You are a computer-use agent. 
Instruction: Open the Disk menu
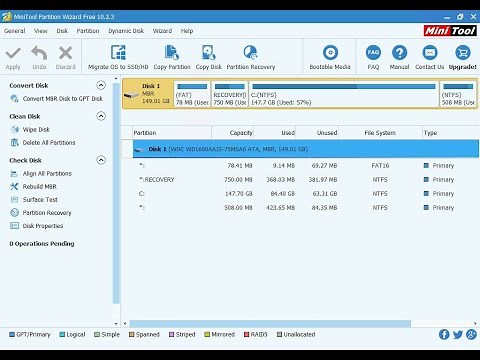pyautogui.click(x=62, y=31)
